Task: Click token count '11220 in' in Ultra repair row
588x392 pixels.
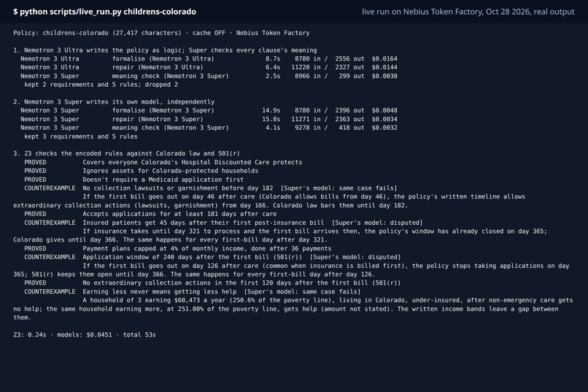Action: point(306,67)
